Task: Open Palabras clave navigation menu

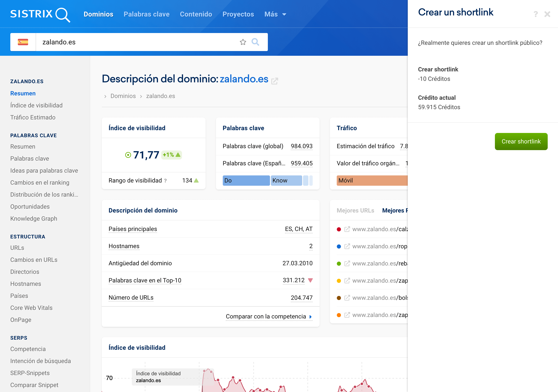Action: (146, 14)
